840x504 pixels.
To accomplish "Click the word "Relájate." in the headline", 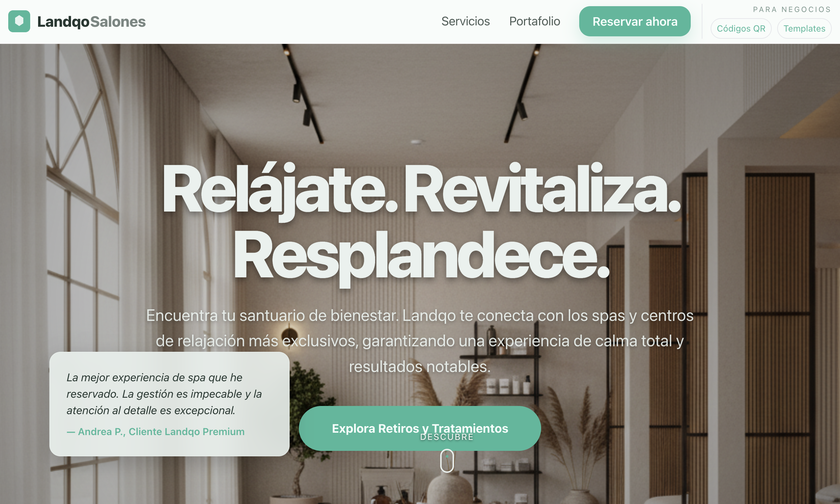I will coord(280,189).
